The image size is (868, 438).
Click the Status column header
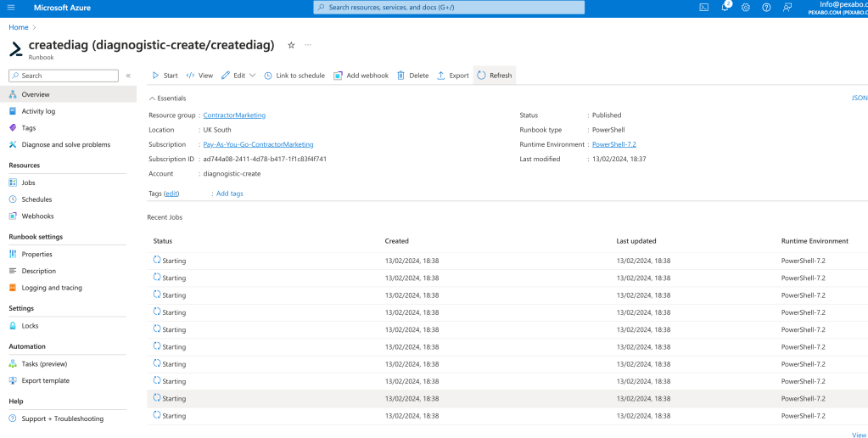pyautogui.click(x=163, y=241)
